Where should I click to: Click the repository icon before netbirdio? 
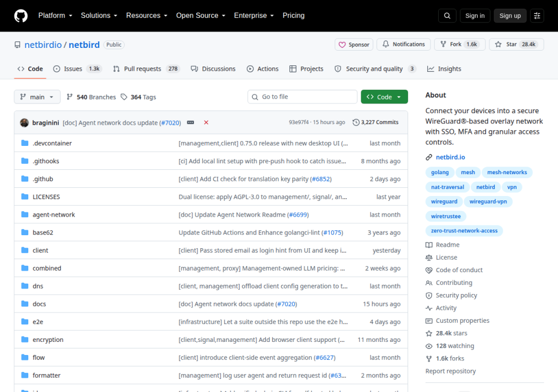click(x=17, y=45)
